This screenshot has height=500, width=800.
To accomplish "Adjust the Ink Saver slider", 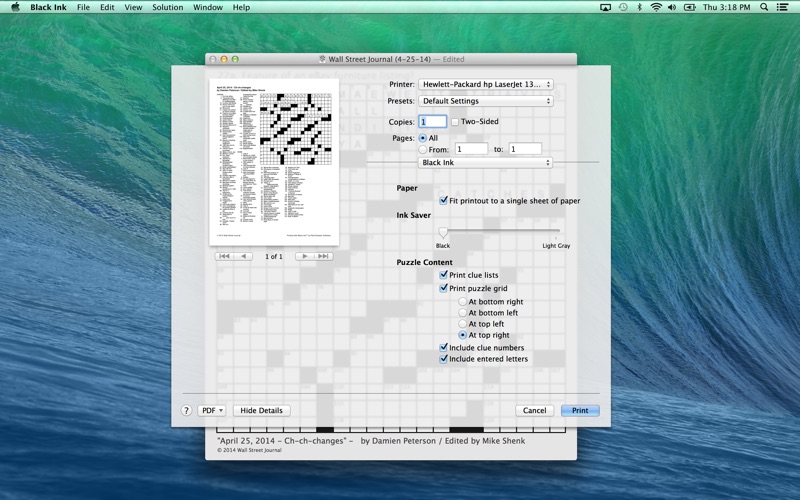I will point(443,232).
